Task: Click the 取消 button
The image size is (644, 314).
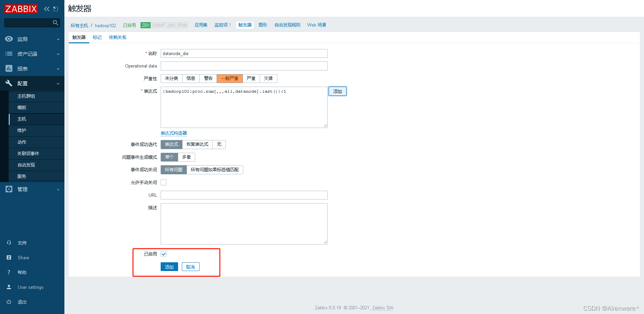Action: coord(191,267)
